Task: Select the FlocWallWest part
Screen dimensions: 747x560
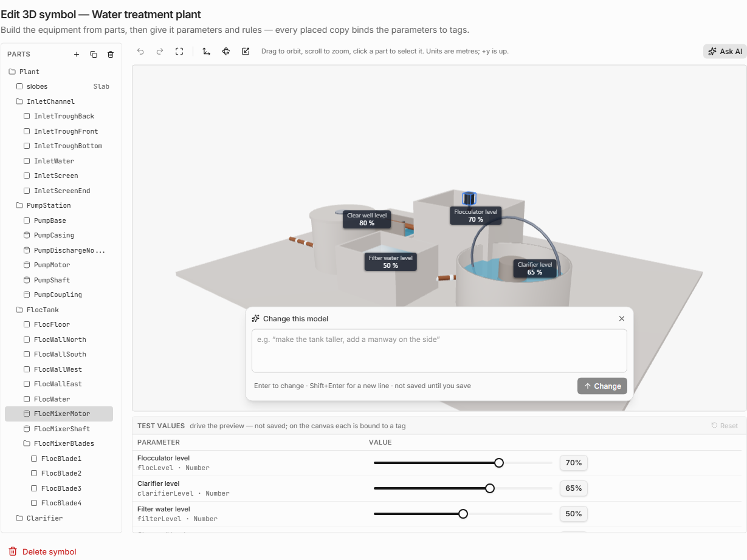Action: tap(59, 369)
